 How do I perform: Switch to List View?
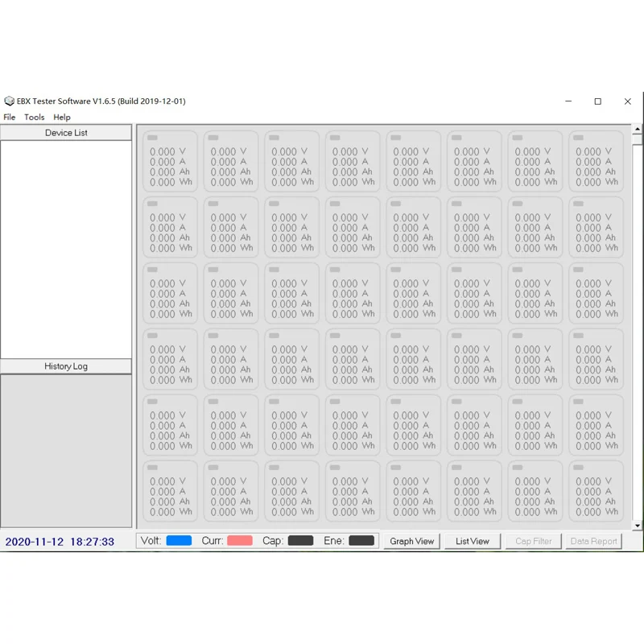click(x=473, y=541)
